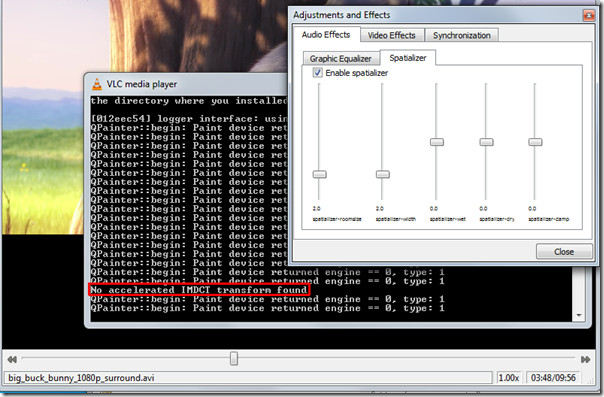
Task: Click the Close button in effects dialog
Action: click(564, 251)
